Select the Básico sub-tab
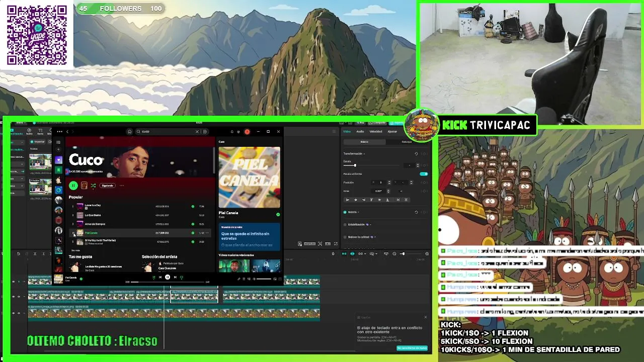Image resolution: width=644 pixels, height=362 pixels. pos(364,142)
